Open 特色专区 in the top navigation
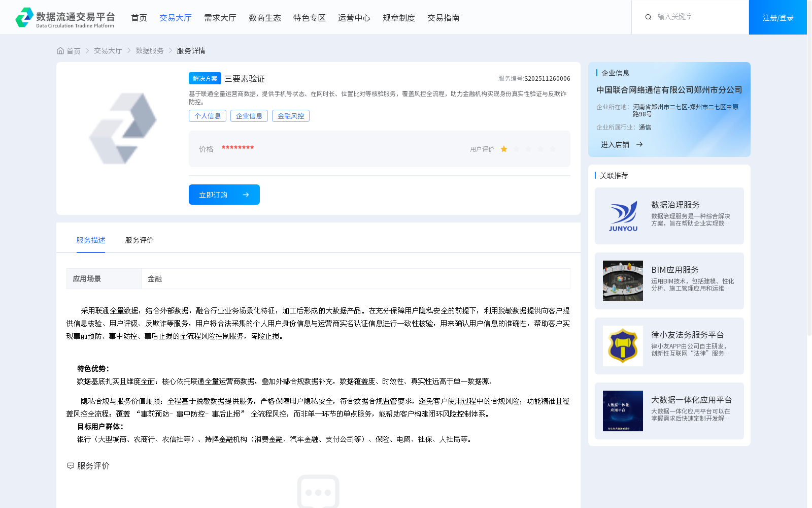This screenshot has height=508, width=812. click(x=310, y=18)
